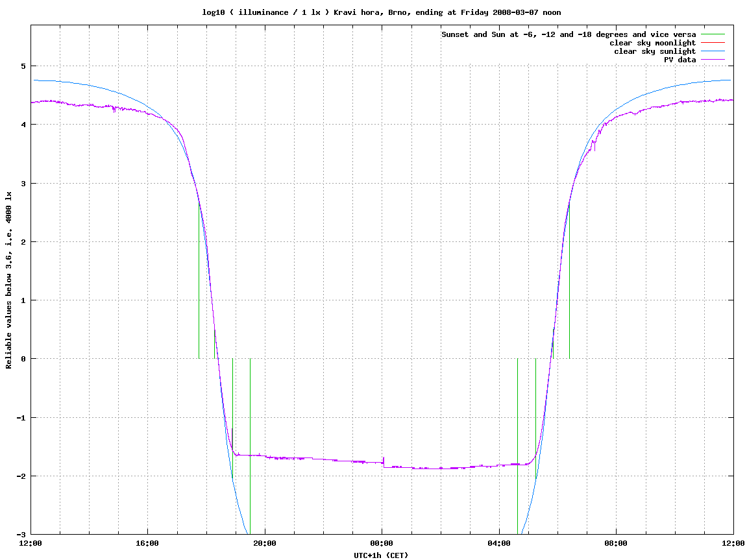Click the x-axis tick label 08:00
The height and width of the screenshot is (560, 747).
tap(617, 543)
